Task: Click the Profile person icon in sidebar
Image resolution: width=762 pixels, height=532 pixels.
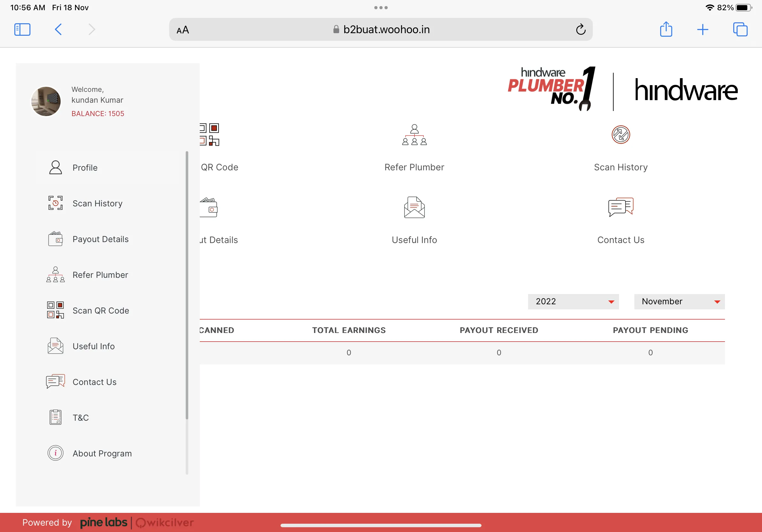Action: point(56,167)
